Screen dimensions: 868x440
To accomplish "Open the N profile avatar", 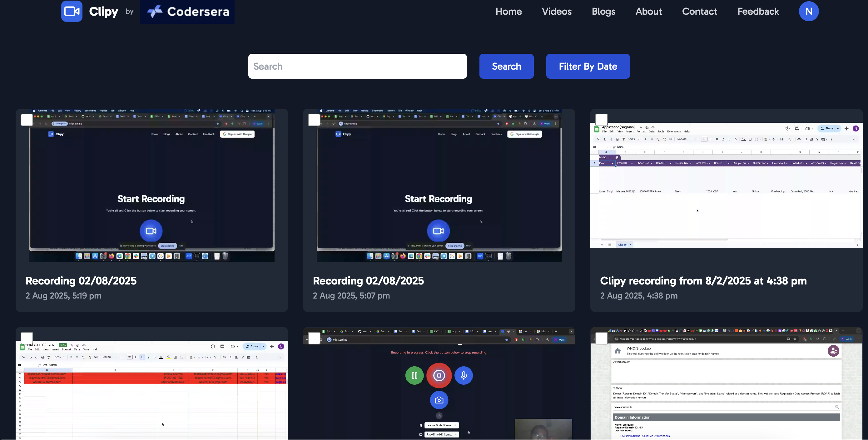I will [808, 11].
